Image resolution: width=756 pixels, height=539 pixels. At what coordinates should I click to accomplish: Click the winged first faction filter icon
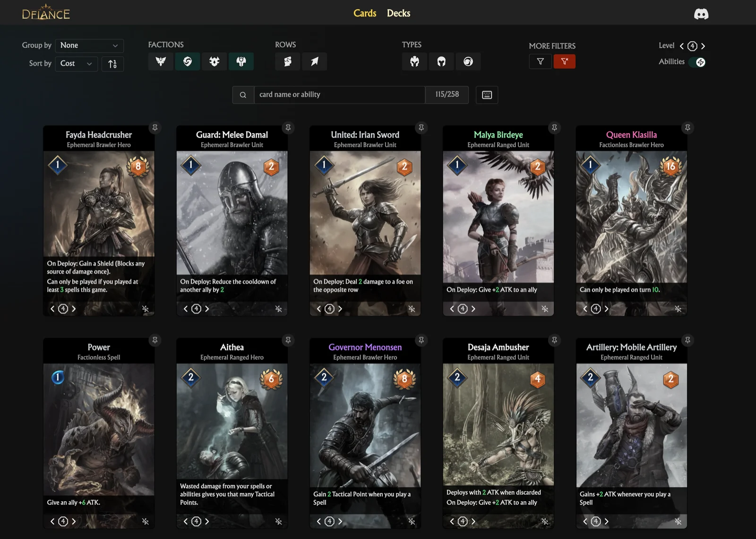(x=161, y=61)
